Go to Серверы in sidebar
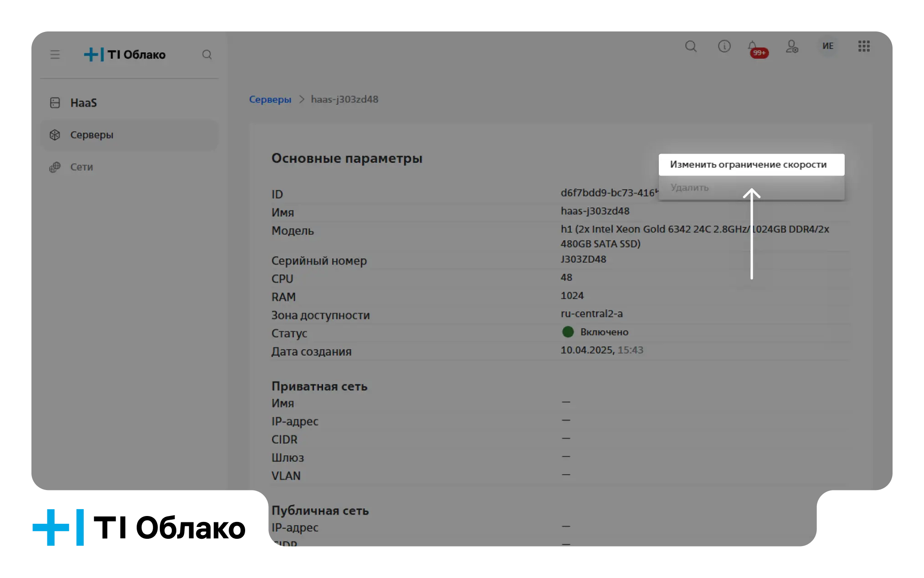924x578 pixels. (129, 135)
